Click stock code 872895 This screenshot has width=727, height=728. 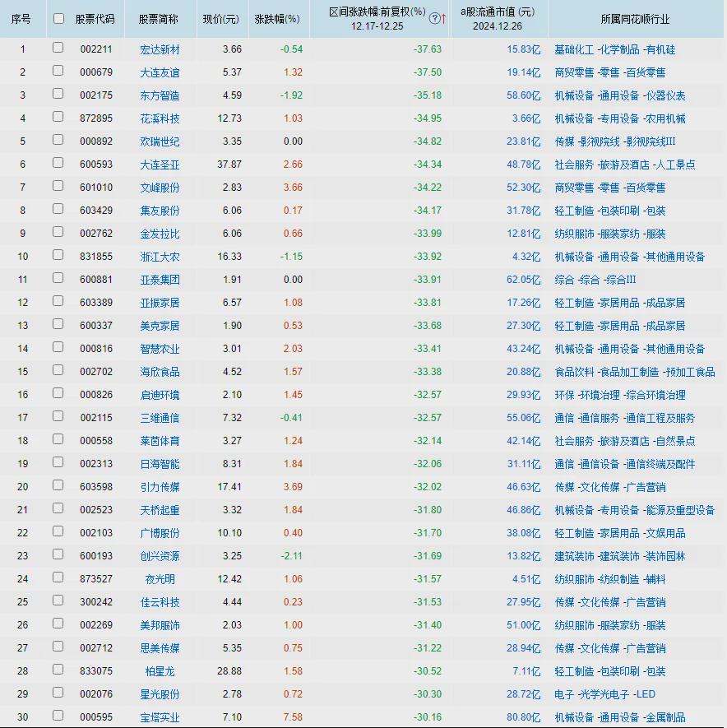96,118
